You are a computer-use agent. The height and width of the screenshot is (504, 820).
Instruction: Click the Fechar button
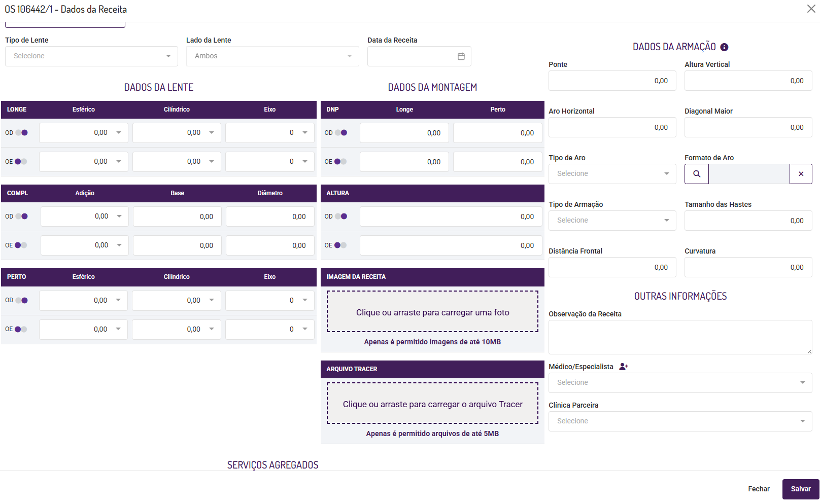click(759, 489)
